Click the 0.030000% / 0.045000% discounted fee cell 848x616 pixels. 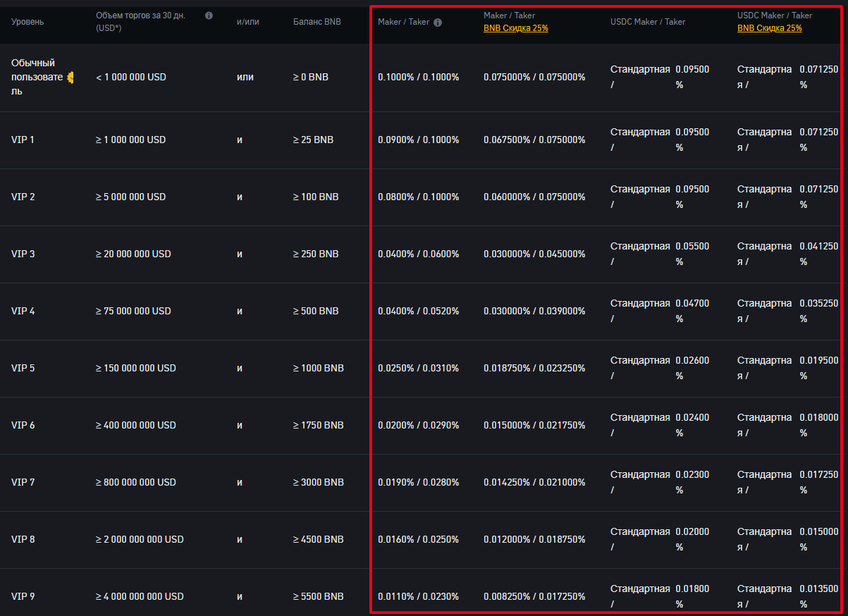pyautogui.click(x=534, y=254)
